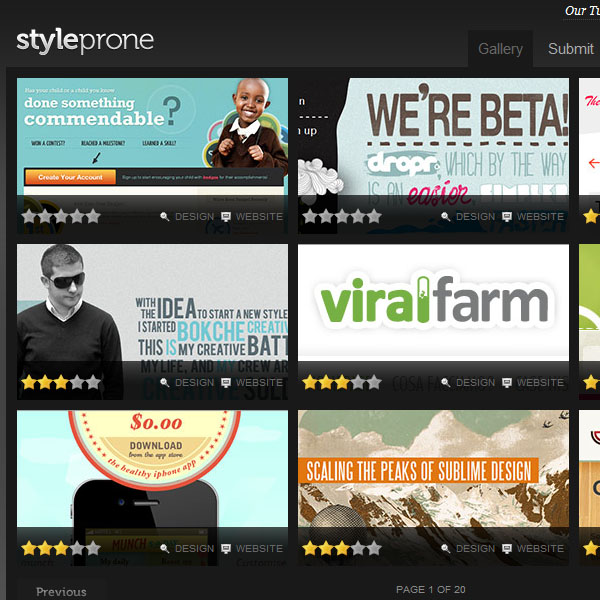Click magnifier icon on Scaling Peaks card
This screenshot has height=600, width=600.
pyautogui.click(x=445, y=548)
